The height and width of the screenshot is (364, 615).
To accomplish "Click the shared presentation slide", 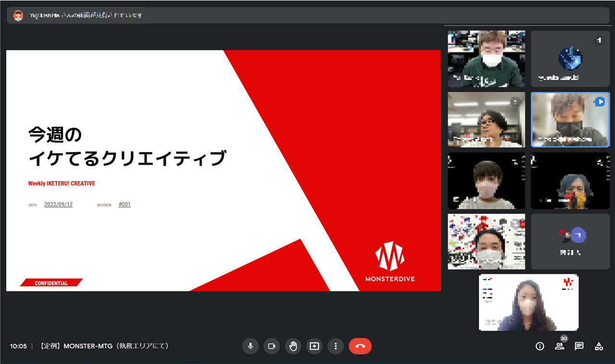I will point(223,170).
